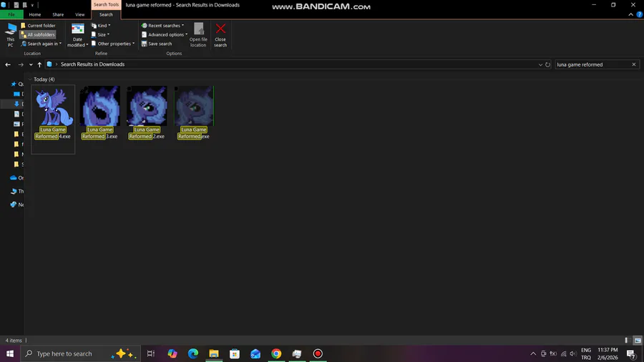This screenshot has width=644, height=362.
Task: Switch to the View ribbon tab
Action: coord(79,14)
